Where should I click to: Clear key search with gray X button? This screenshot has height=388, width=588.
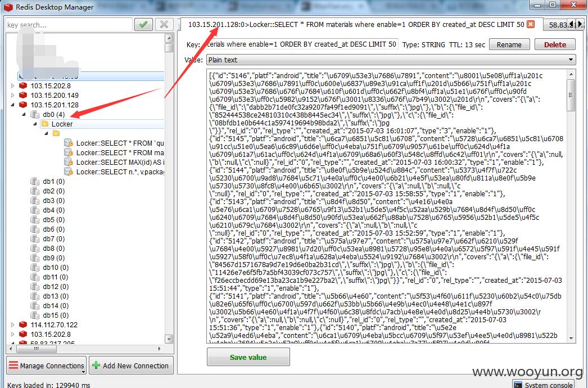tap(164, 24)
